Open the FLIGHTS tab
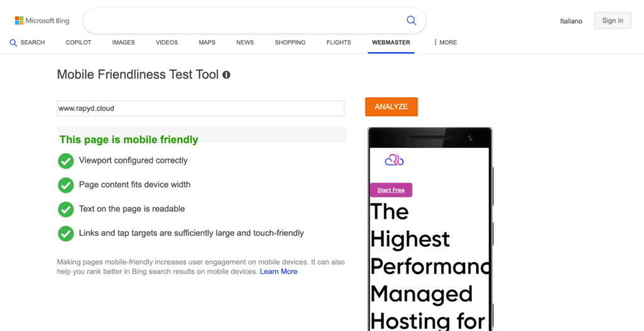The width and height of the screenshot is (644, 331). 339,42
